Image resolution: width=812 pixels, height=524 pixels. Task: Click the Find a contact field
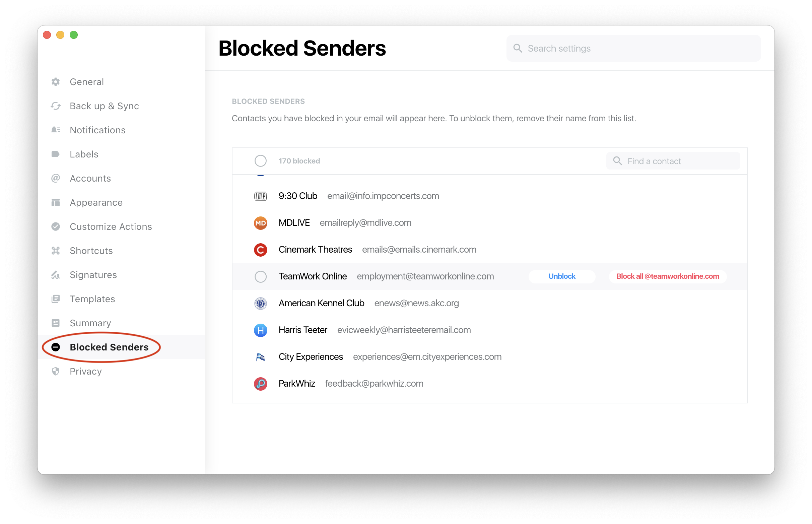pyautogui.click(x=673, y=161)
